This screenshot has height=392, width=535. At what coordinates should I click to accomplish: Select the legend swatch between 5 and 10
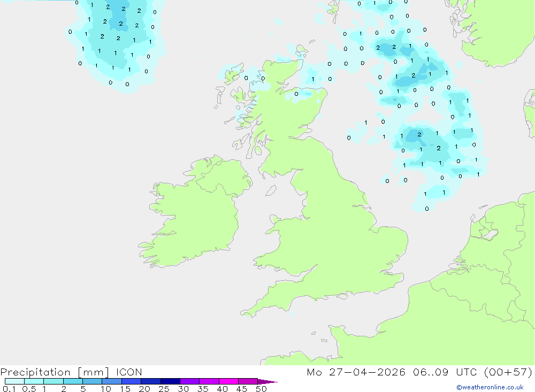coord(92,381)
